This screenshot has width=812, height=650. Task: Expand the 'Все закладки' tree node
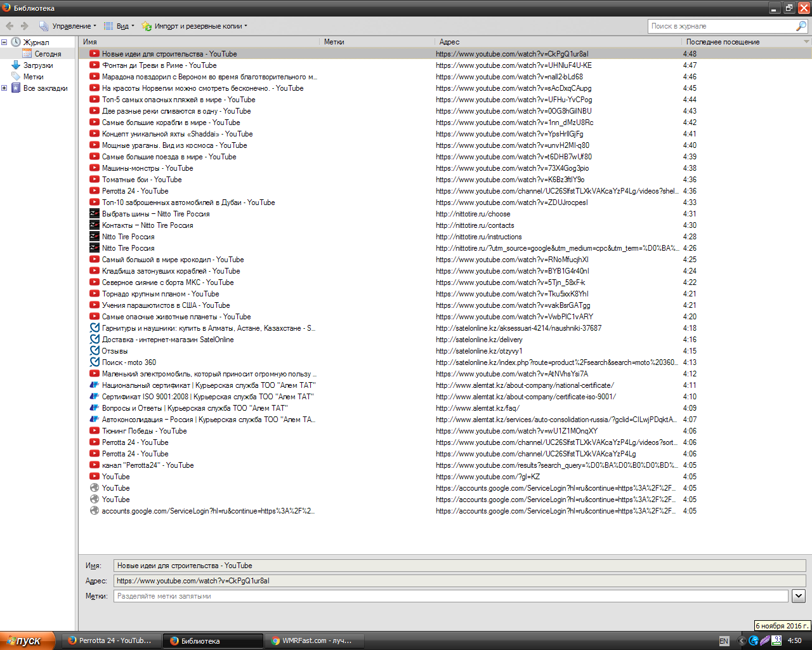4,88
